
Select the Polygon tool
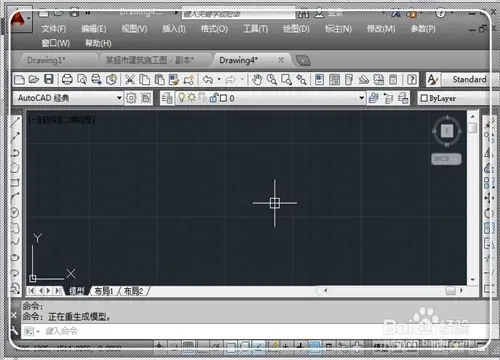click(x=15, y=168)
